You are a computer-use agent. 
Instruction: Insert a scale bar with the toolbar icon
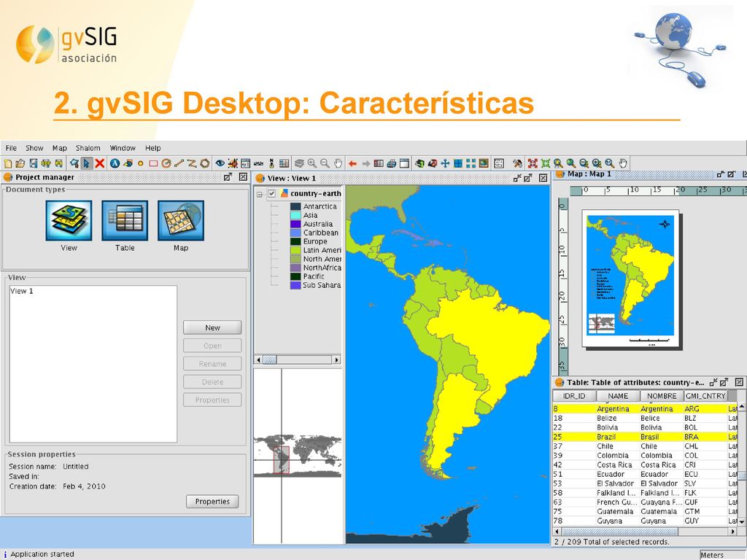259,164
